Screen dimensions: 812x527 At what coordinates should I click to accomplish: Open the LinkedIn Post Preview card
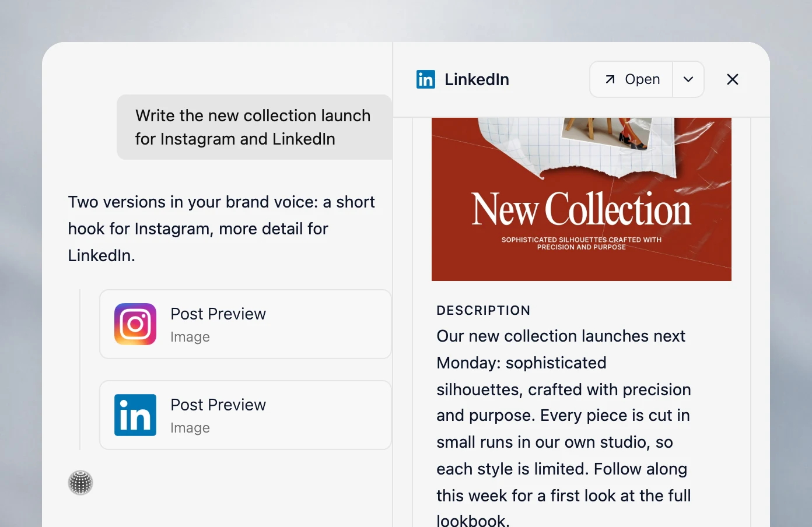[x=246, y=415]
